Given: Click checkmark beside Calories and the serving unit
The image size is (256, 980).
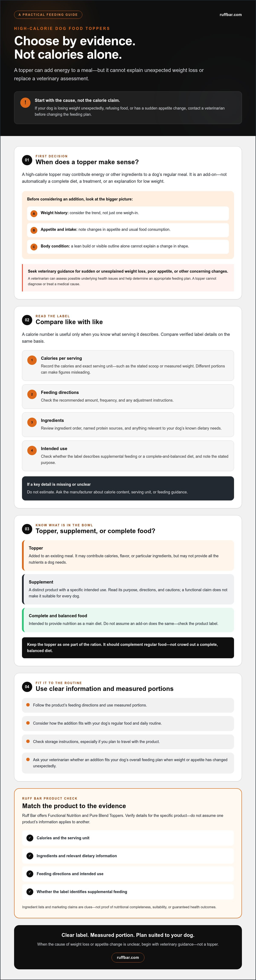Looking at the screenshot, I should coord(30,838).
